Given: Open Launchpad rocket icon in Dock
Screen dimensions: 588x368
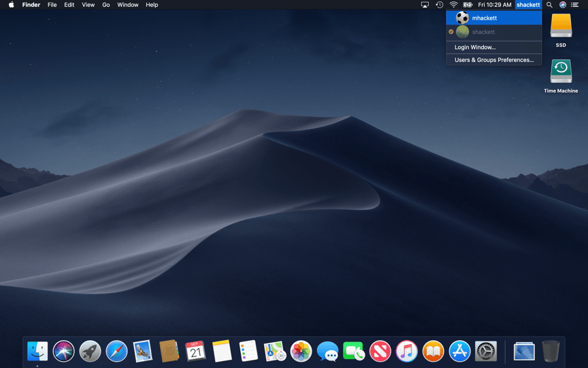Looking at the screenshot, I should pyautogui.click(x=90, y=352).
